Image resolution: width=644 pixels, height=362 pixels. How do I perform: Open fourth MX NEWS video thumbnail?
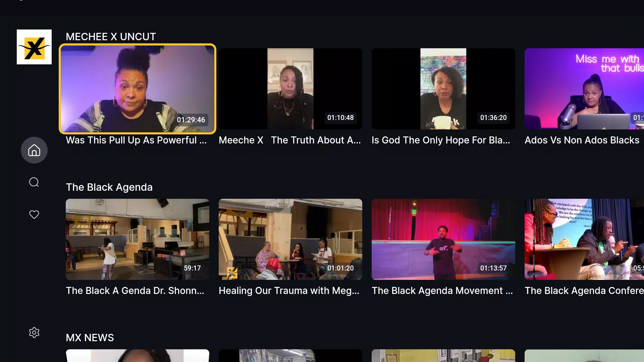coord(584,356)
